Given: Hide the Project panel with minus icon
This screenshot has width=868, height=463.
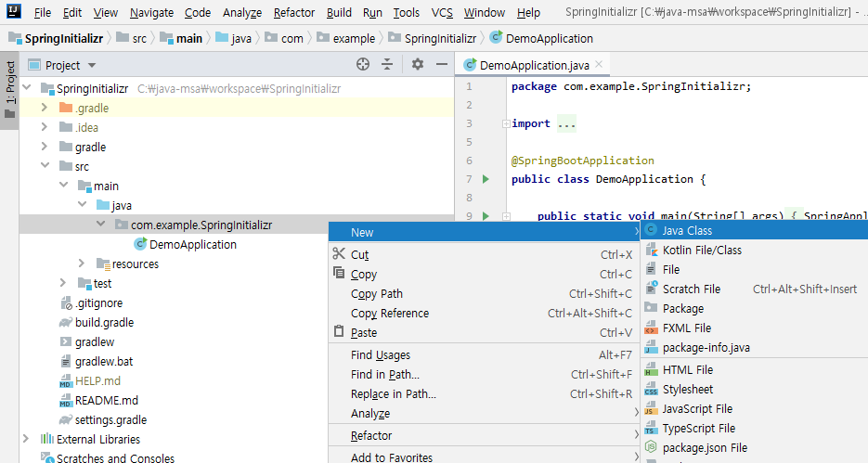Looking at the screenshot, I should point(441,65).
